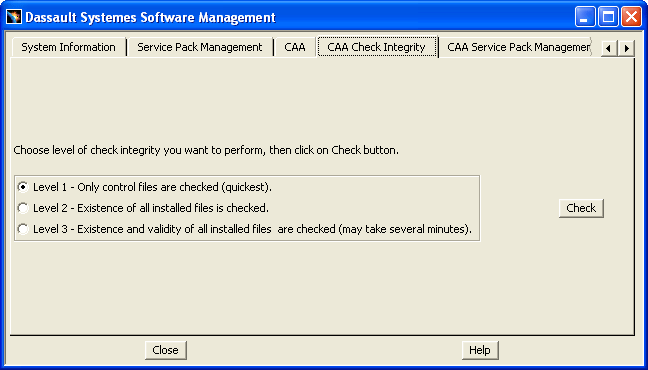Image resolution: width=648 pixels, height=370 pixels.
Task: Open Help with the Help button
Action: [480, 350]
